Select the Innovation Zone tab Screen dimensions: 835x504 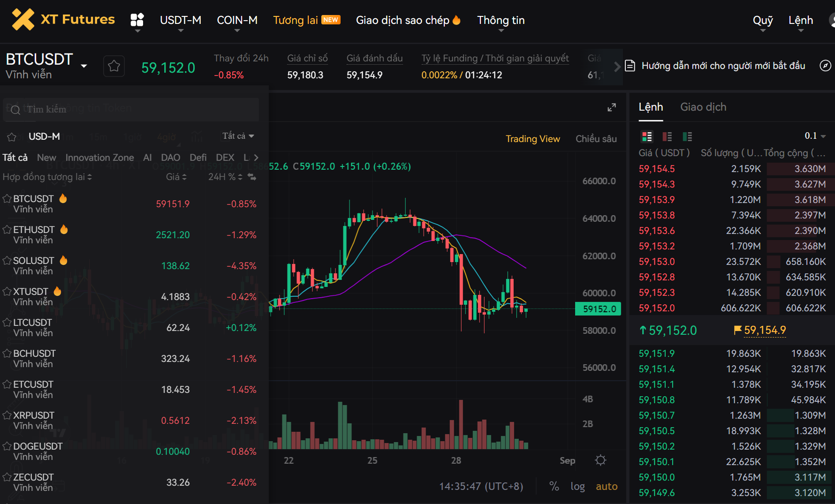click(x=99, y=158)
